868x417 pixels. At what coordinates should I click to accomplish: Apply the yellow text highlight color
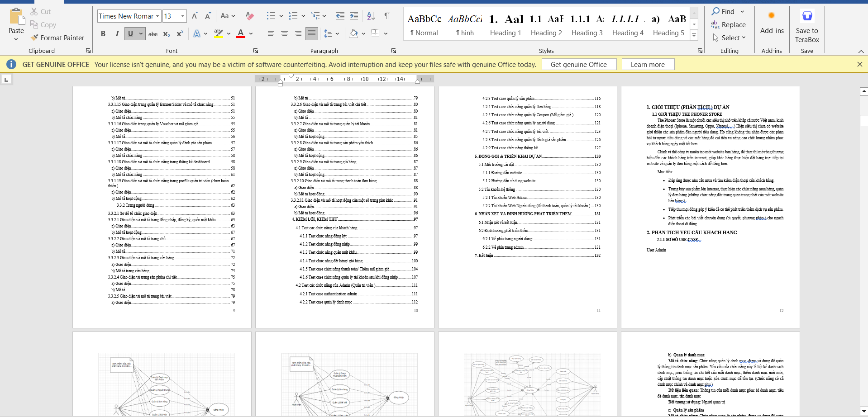click(x=219, y=34)
